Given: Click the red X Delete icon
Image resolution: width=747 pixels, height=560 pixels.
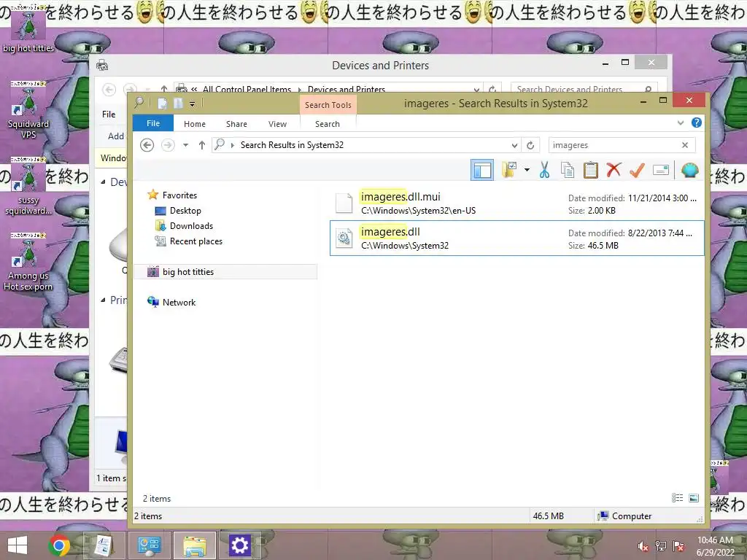Looking at the screenshot, I should coord(614,170).
